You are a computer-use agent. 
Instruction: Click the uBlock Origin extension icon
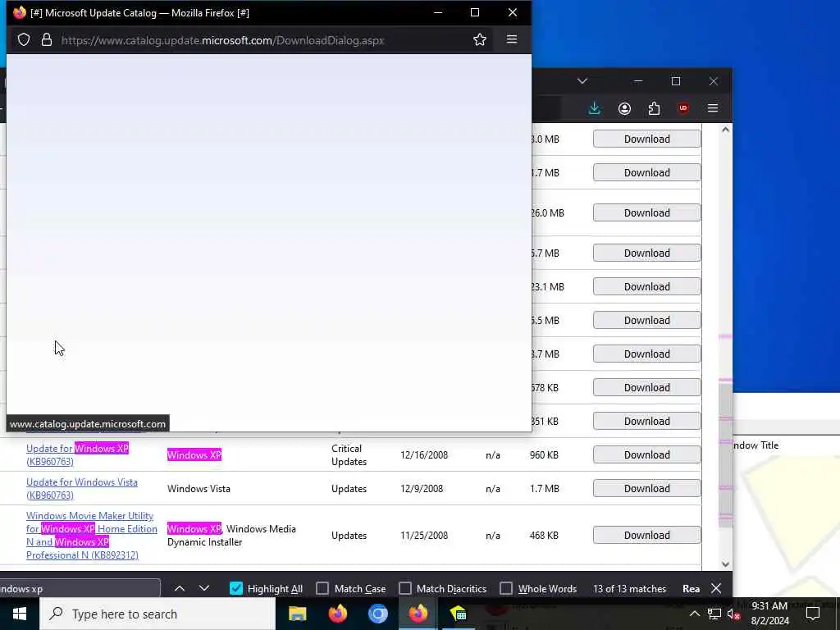pyautogui.click(x=683, y=108)
